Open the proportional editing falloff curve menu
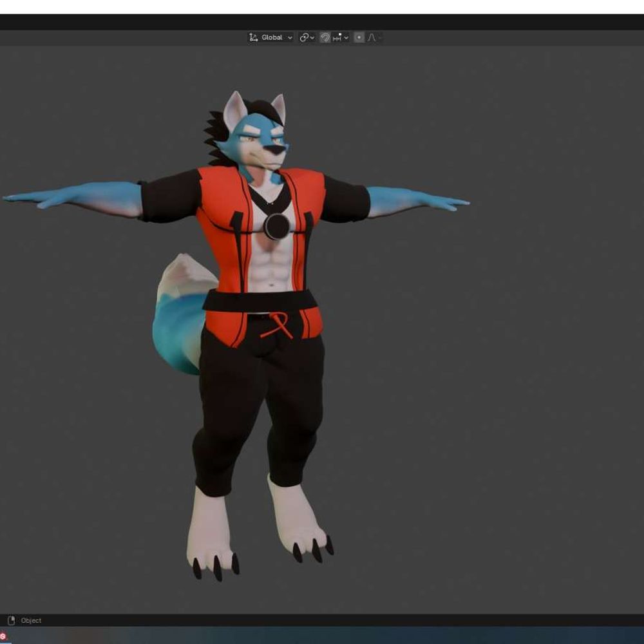Viewport: 644px width, 644px height. pyautogui.click(x=374, y=37)
